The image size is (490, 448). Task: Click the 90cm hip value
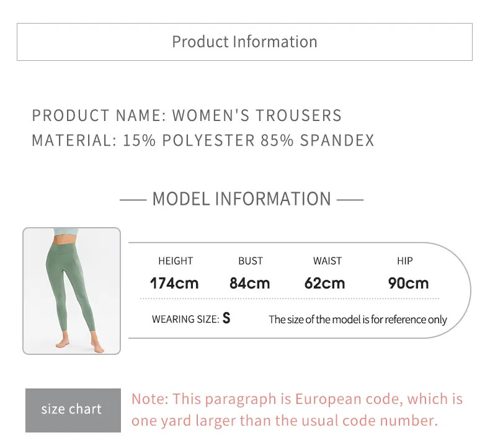(x=409, y=283)
